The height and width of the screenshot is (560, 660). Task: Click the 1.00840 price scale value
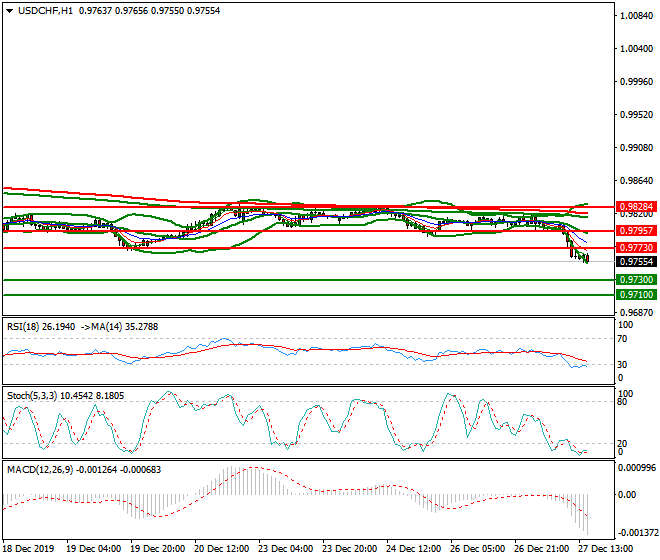coord(636,16)
